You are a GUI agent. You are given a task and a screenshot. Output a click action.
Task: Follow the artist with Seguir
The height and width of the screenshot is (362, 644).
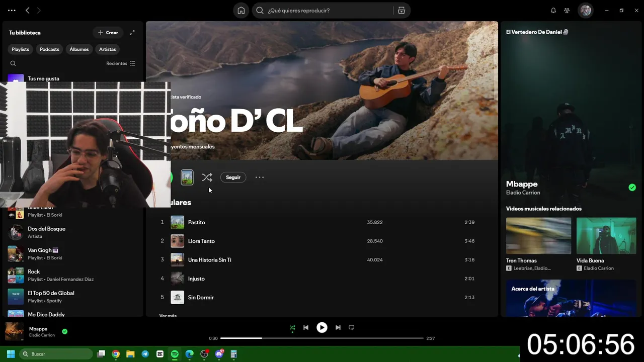pyautogui.click(x=233, y=177)
